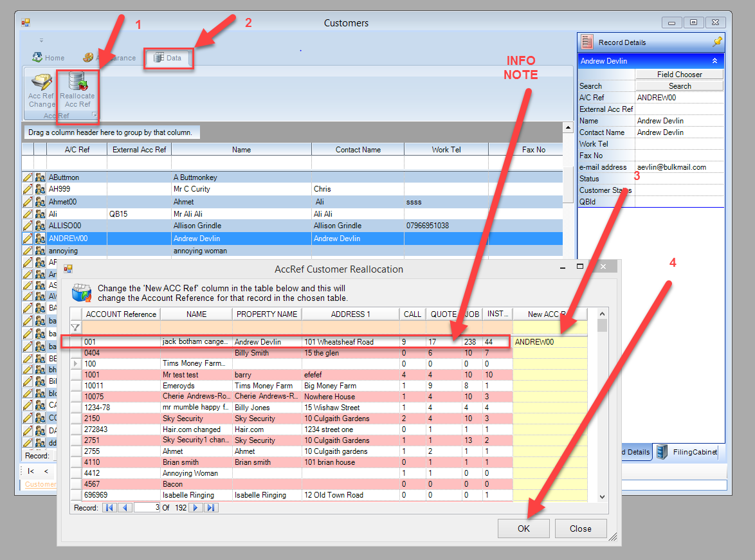Screen dimensions: 755x560
Task: Click the e-mail address value aevlin@bulkmail.com
Action: pos(671,167)
